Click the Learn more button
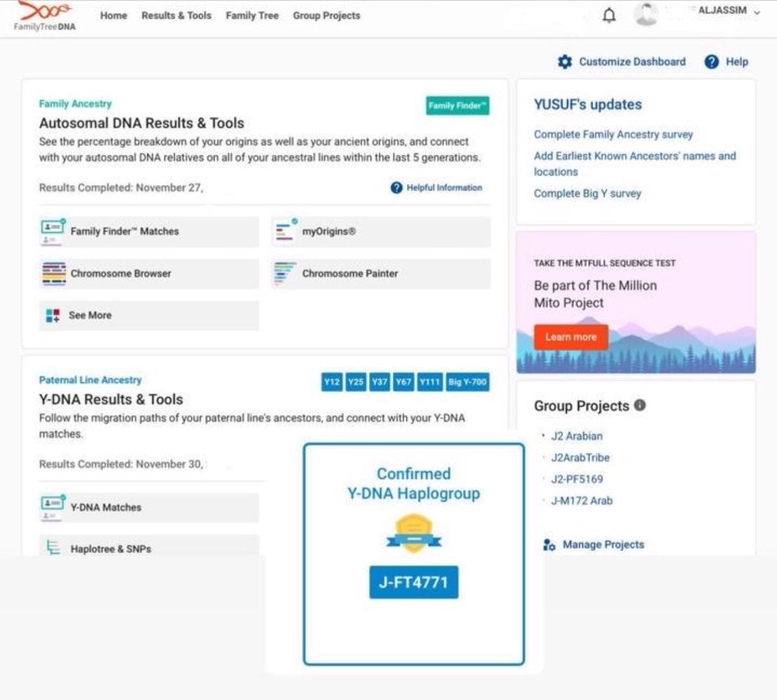The height and width of the screenshot is (700, 777). click(x=570, y=337)
